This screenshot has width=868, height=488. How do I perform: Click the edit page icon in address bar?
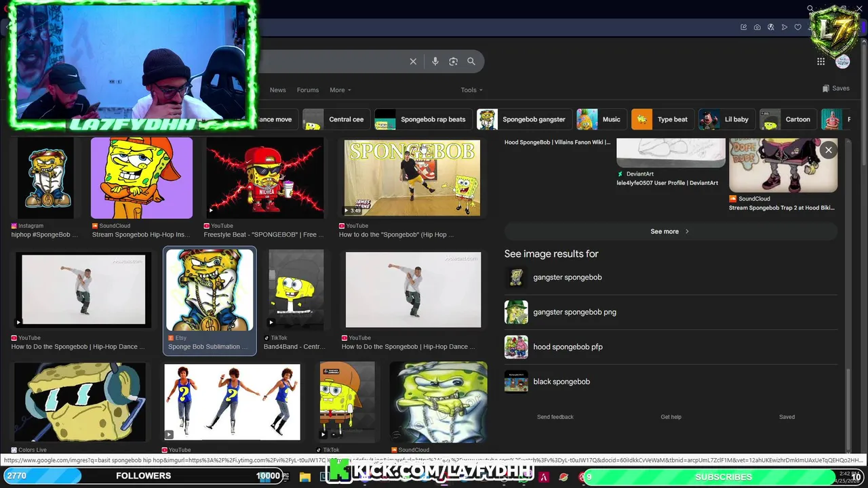point(743,27)
